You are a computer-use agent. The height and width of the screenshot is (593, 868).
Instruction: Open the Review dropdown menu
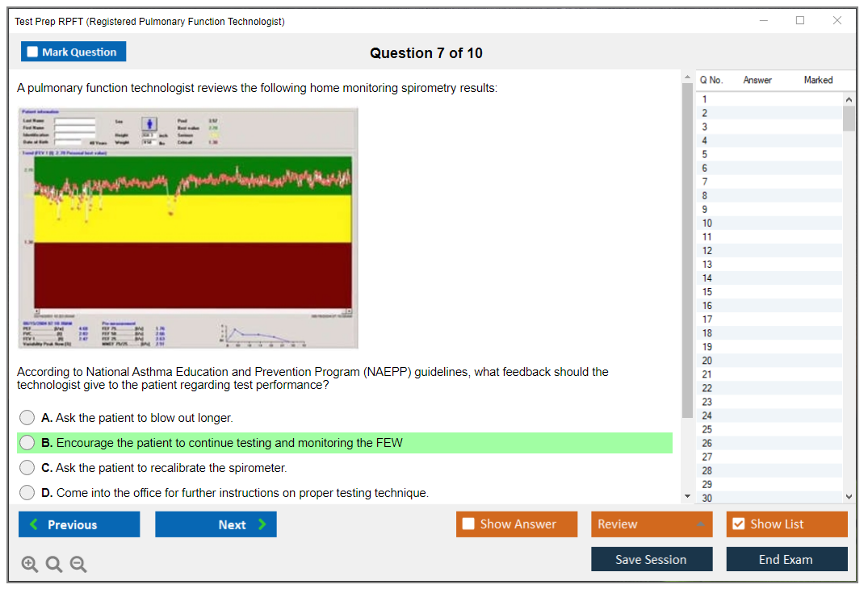[x=651, y=524]
